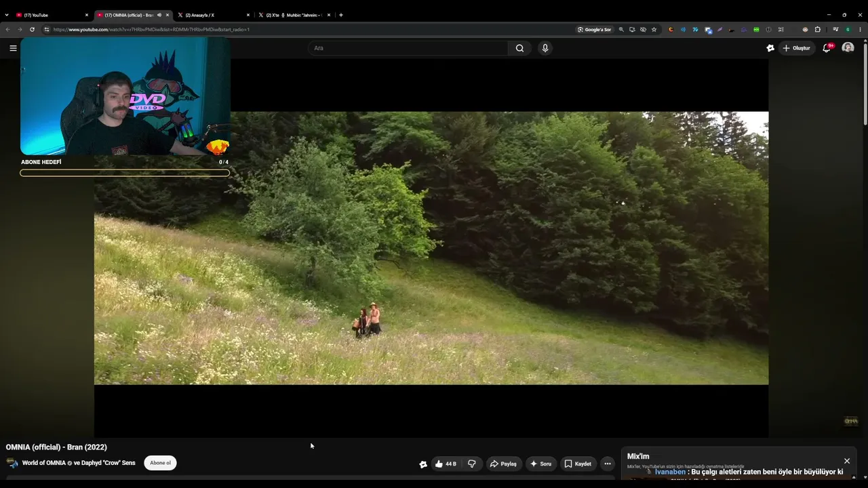Open the blue sound-wave extension icon
This screenshot has width=868, height=488.
[683, 29]
